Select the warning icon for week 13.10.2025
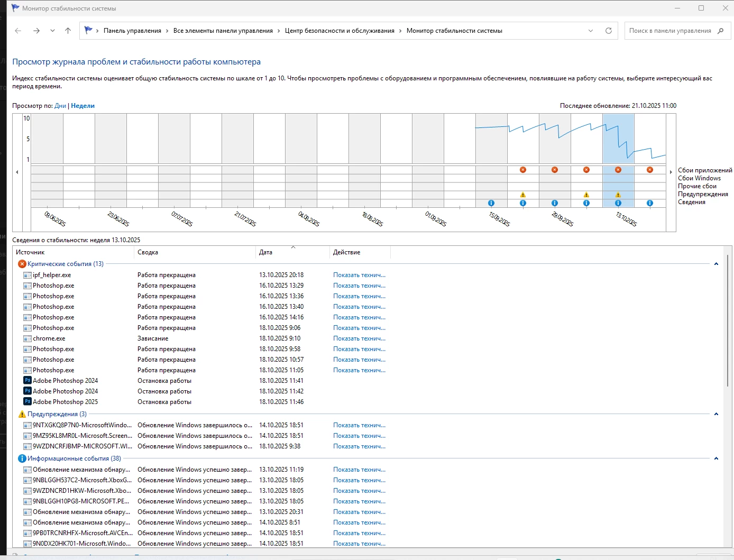Viewport: 734px width, 560px height. [618, 195]
